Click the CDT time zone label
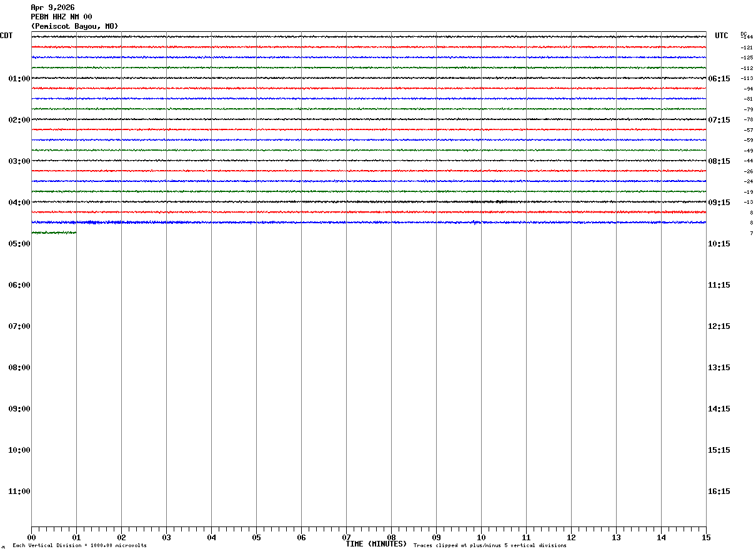Screen dimensions: 756x554 click(6, 36)
